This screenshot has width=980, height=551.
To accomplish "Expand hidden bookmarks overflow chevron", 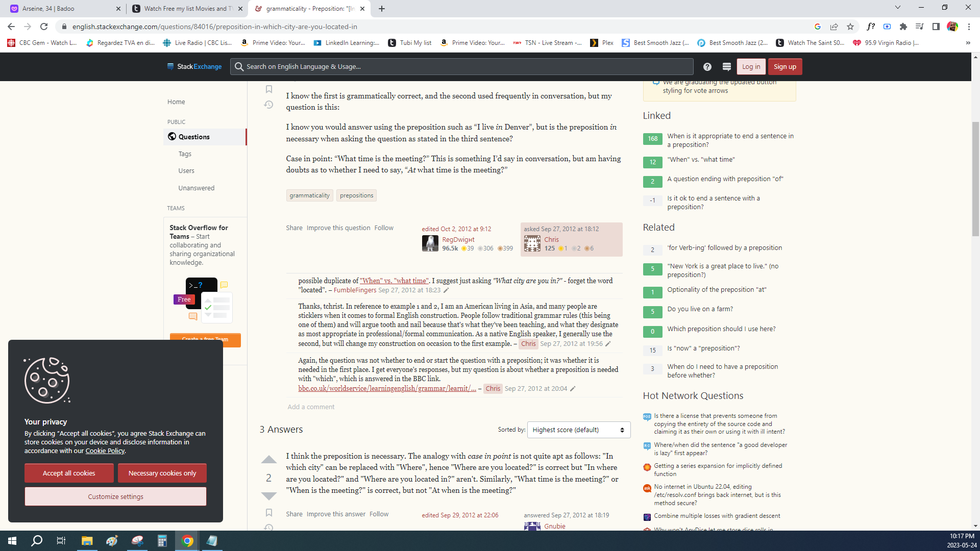I will tap(968, 43).
